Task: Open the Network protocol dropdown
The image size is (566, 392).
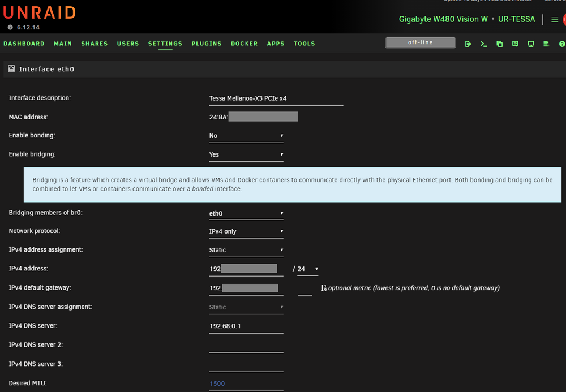Action: [246, 231]
